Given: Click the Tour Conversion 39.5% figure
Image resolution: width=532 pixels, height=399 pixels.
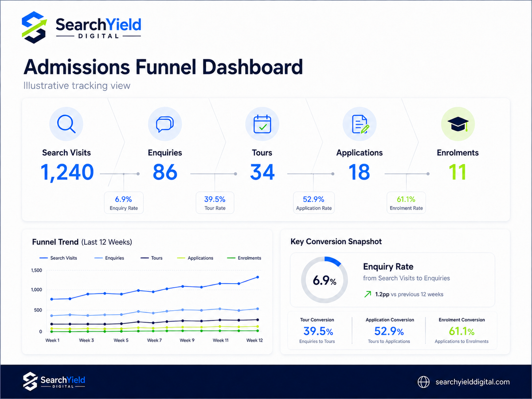Looking at the screenshot, I should pyautogui.click(x=318, y=331).
